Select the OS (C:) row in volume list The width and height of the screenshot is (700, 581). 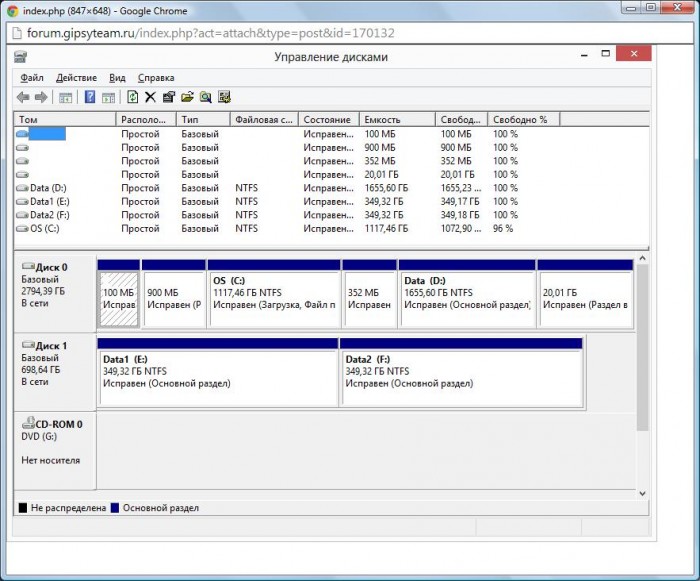click(x=45, y=228)
